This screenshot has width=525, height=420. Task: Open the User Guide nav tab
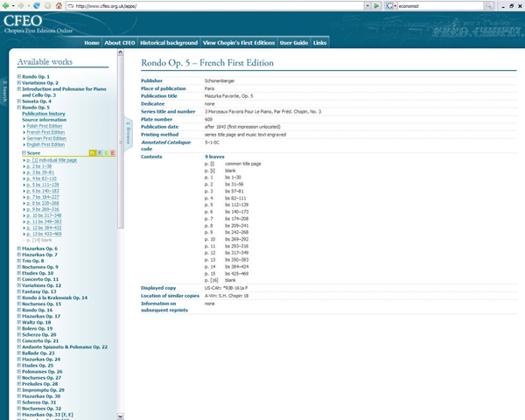(293, 42)
